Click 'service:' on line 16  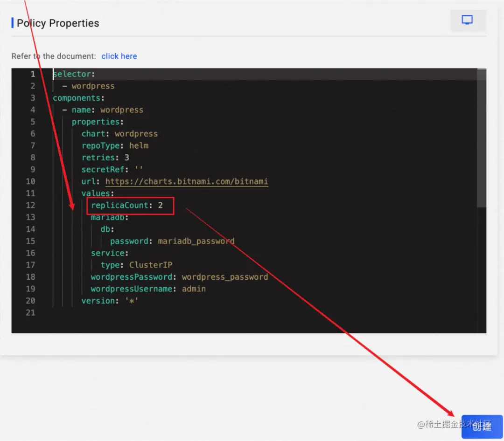coord(110,253)
